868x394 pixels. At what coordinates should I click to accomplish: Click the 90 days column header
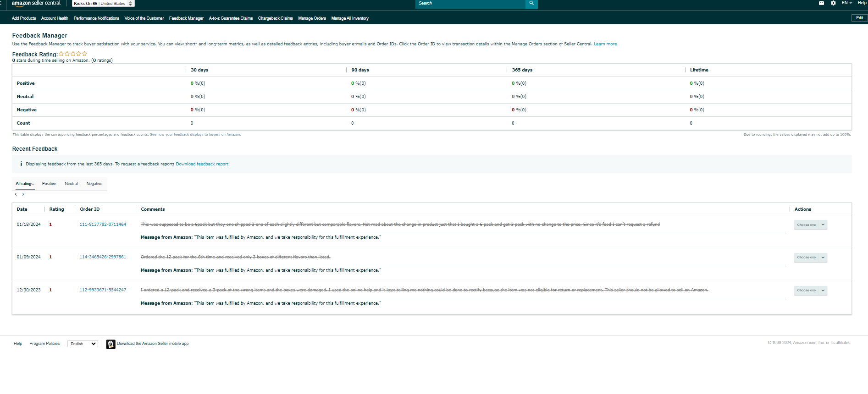pos(360,70)
